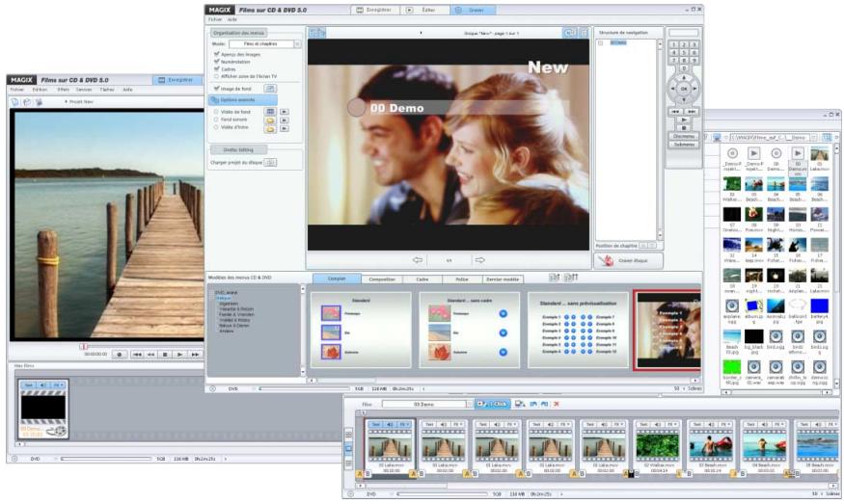The height and width of the screenshot is (504, 844).
Task: Click the 1-Click button in timeline toolbar
Action: pyautogui.click(x=493, y=404)
